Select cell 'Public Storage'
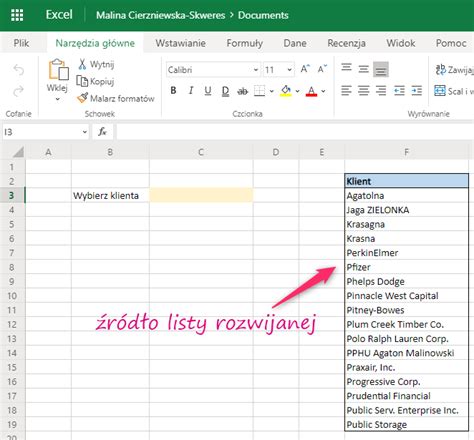Viewport: 474px width, 440px height. pyautogui.click(x=406, y=424)
